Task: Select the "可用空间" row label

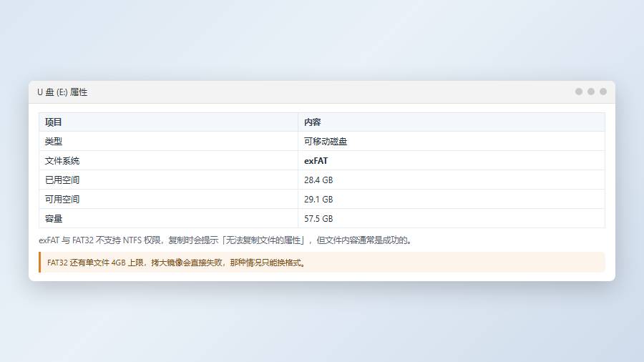Action: coord(62,199)
